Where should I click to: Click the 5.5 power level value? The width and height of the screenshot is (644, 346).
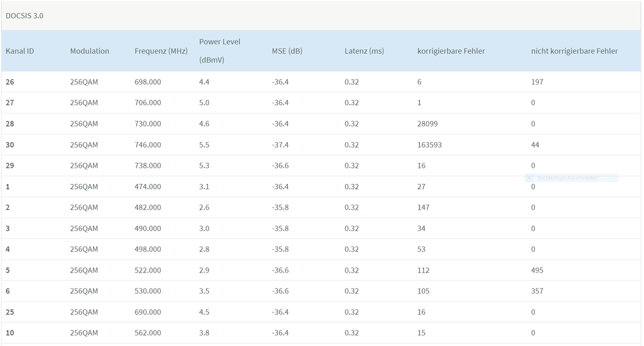[x=204, y=145]
